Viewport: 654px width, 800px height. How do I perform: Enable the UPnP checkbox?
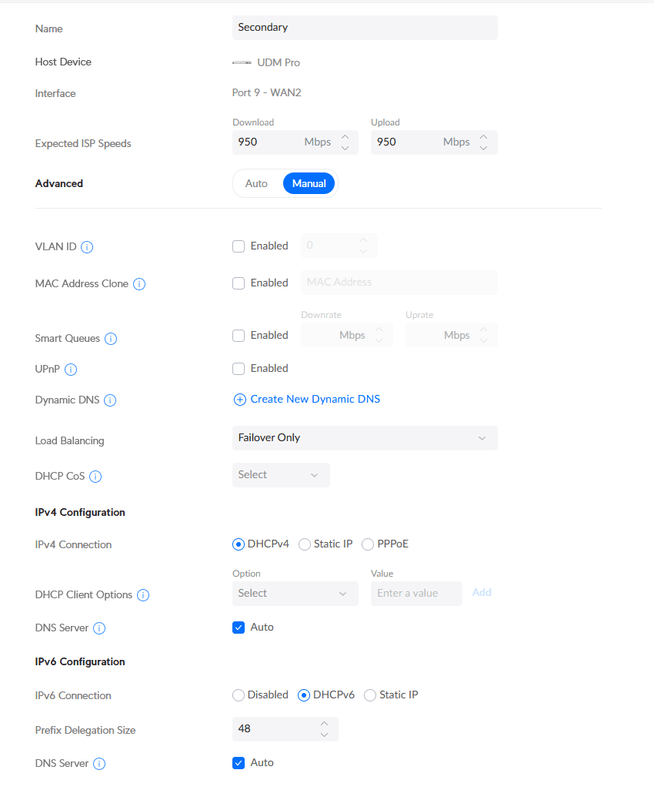click(238, 369)
